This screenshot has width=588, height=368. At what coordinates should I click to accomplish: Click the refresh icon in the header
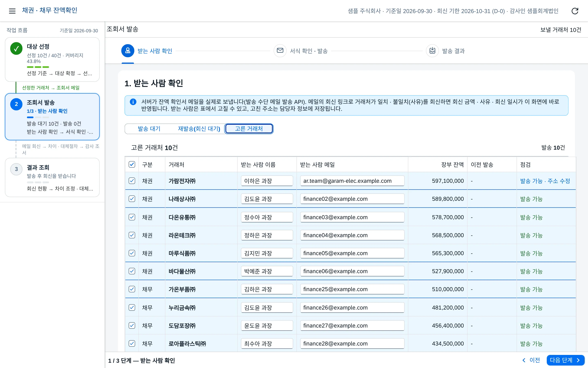point(575,11)
